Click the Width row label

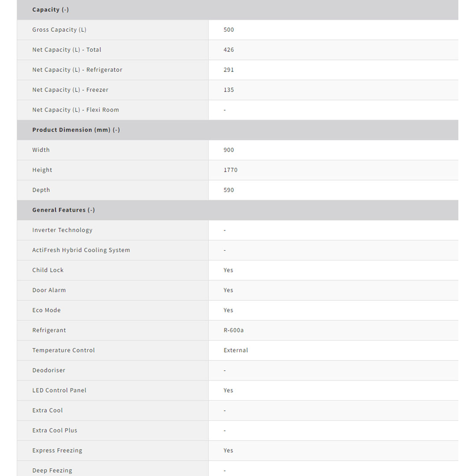point(41,150)
